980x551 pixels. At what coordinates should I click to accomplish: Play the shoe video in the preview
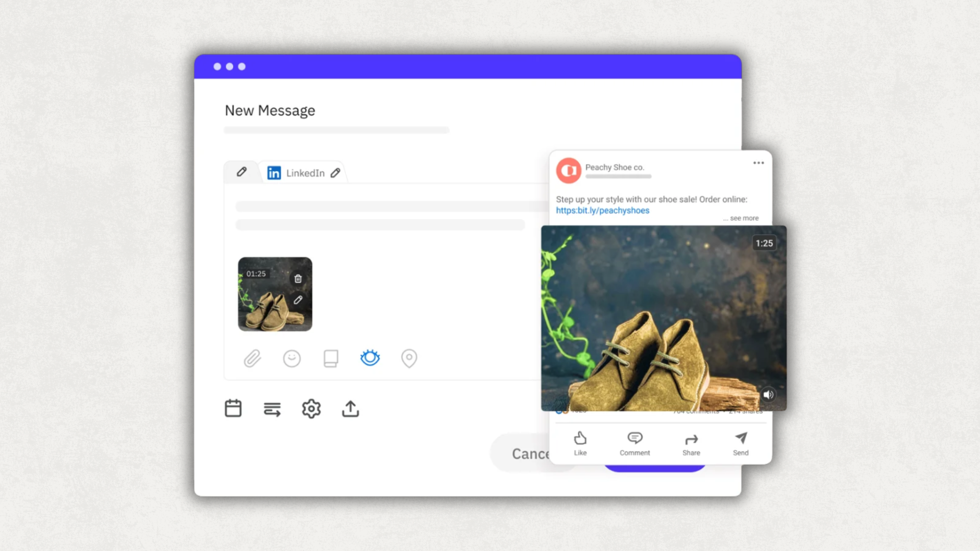[x=664, y=318]
